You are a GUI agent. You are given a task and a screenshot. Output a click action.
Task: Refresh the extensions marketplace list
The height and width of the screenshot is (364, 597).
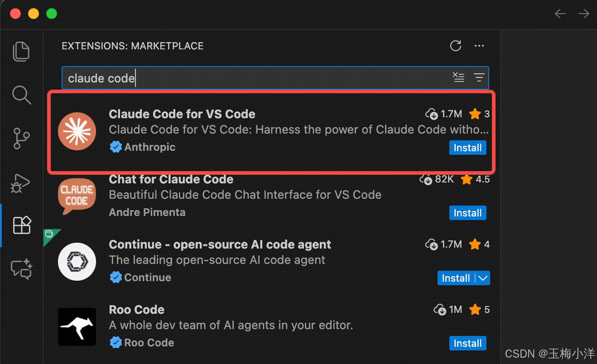(x=456, y=46)
